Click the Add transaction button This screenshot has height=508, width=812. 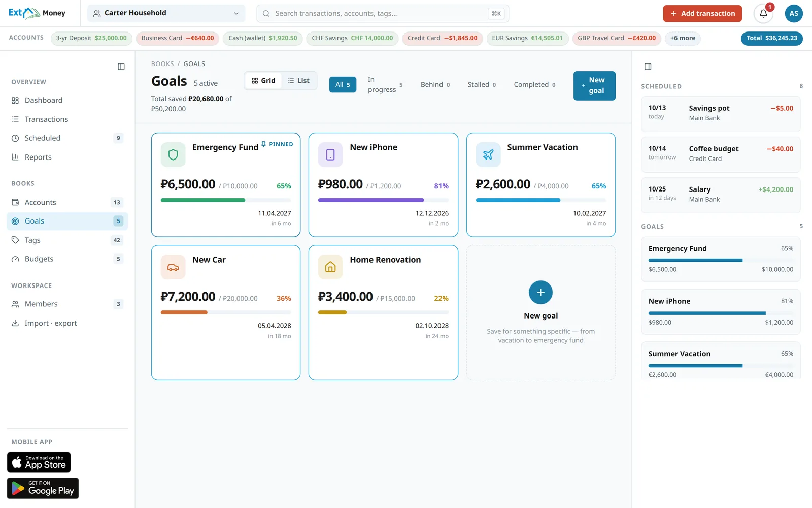coord(702,14)
